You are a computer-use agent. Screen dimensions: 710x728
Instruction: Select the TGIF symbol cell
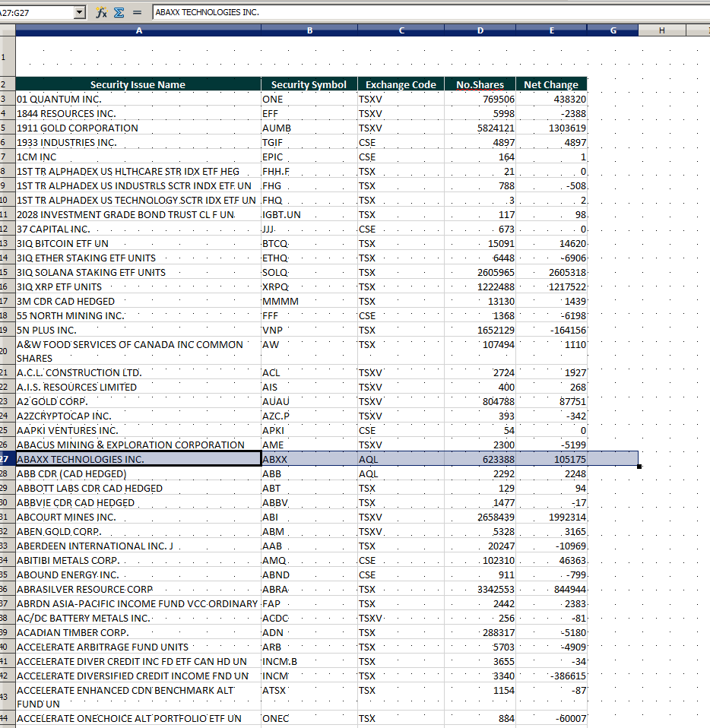309,143
